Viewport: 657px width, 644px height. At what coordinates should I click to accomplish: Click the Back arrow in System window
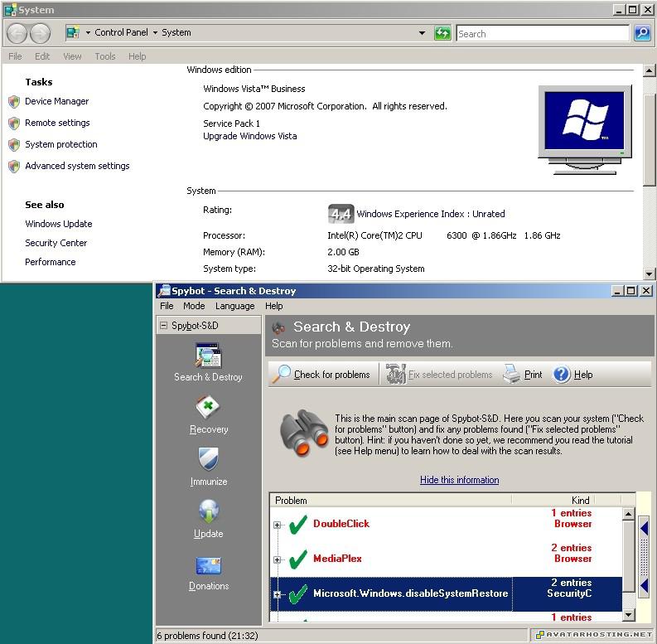pos(17,33)
